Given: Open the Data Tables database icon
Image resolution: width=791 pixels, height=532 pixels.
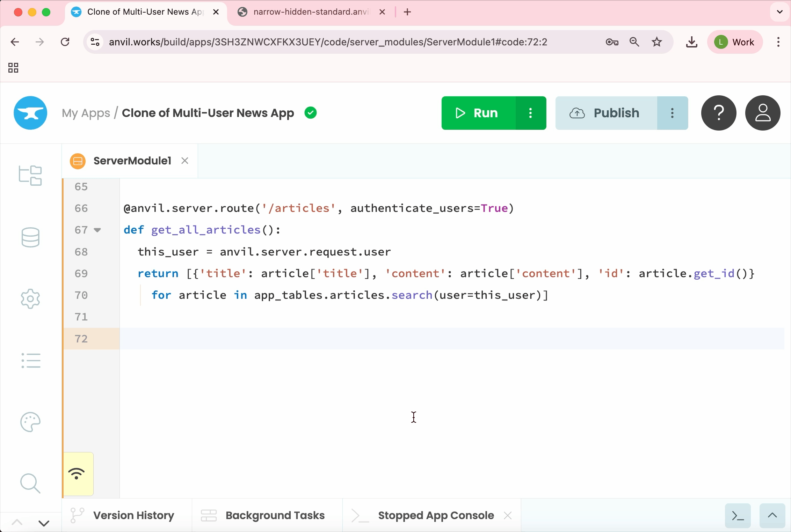Looking at the screenshot, I should (x=30, y=237).
